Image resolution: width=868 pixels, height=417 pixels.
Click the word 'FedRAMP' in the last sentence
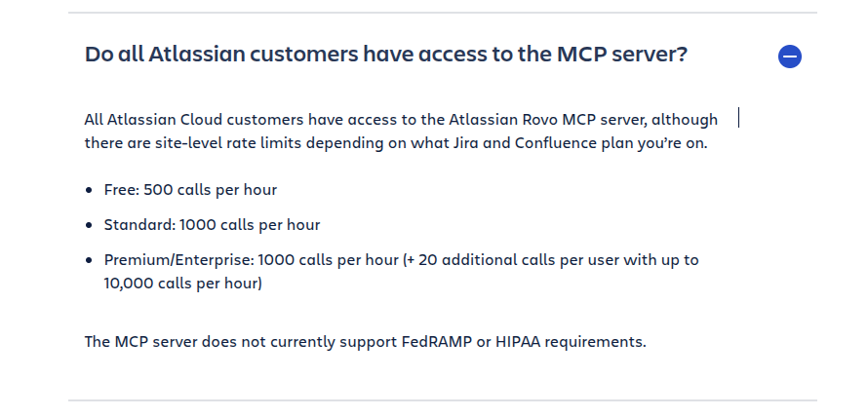(x=437, y=342)
